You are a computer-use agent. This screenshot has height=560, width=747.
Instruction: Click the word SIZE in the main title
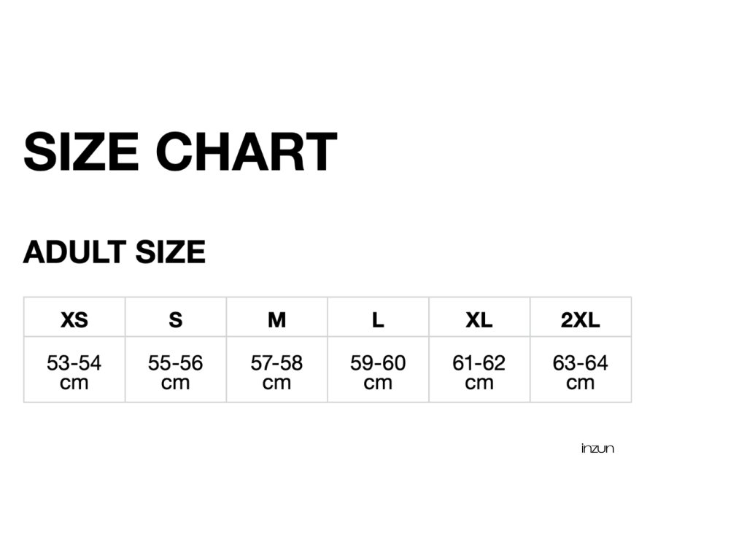(80, 152)
